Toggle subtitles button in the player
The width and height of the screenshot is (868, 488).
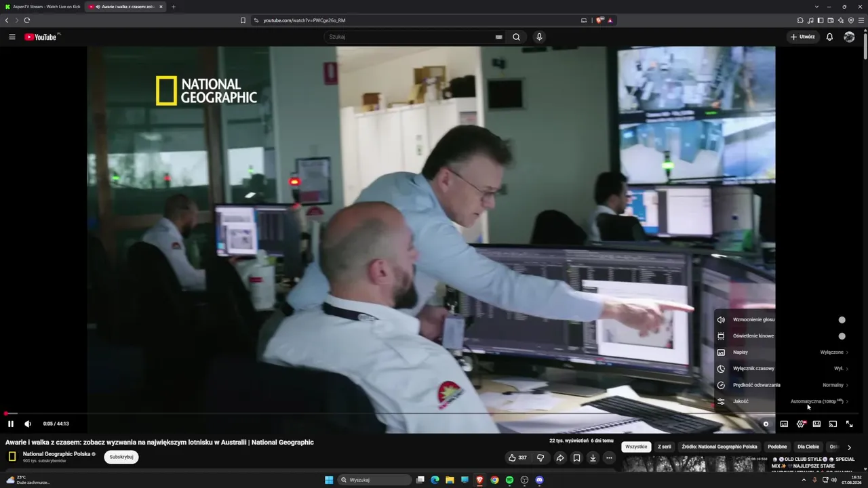[784, 424]
